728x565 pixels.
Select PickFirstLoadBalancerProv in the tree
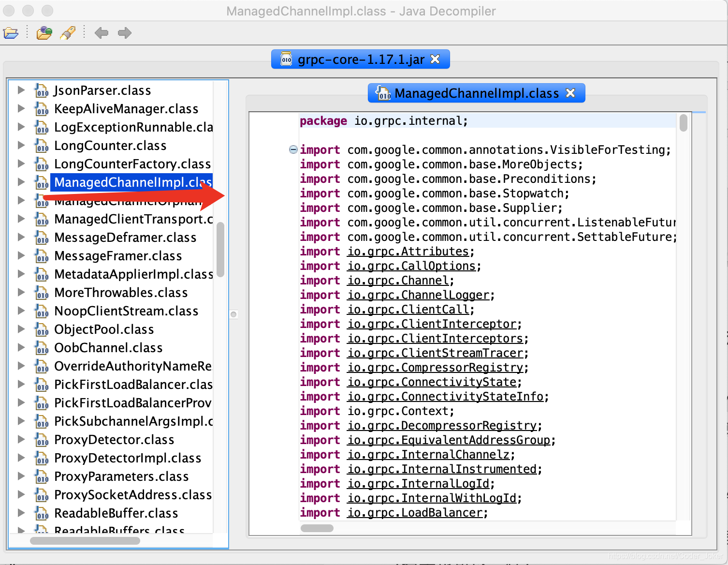[133, 403]
